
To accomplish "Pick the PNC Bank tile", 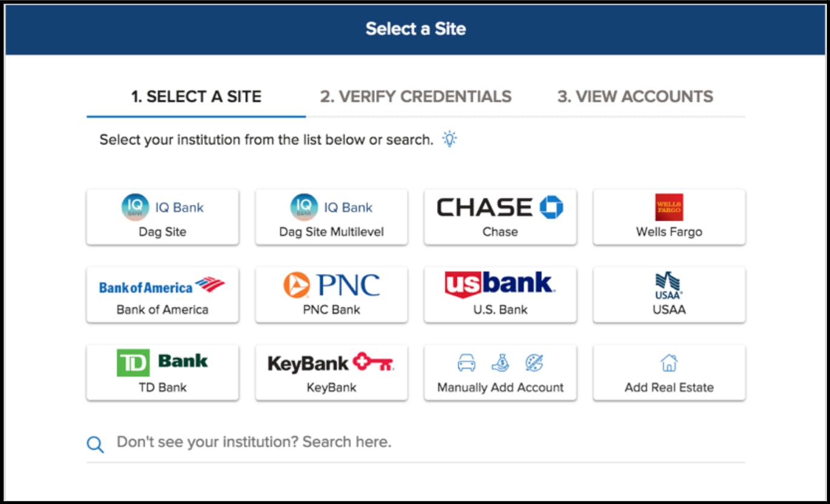I will 331,295.
